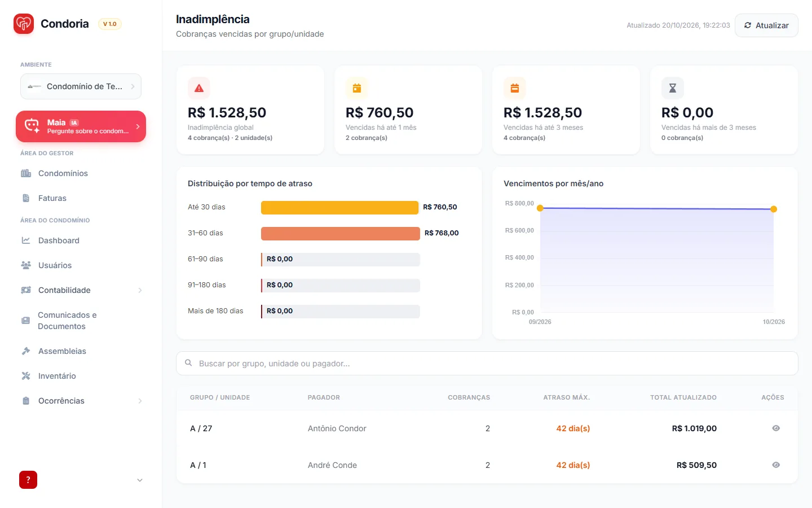Viewport: 812px width, 508px height.
Task: Click the 10/2026 data point on the chart
Action: (x=774, y=209)
